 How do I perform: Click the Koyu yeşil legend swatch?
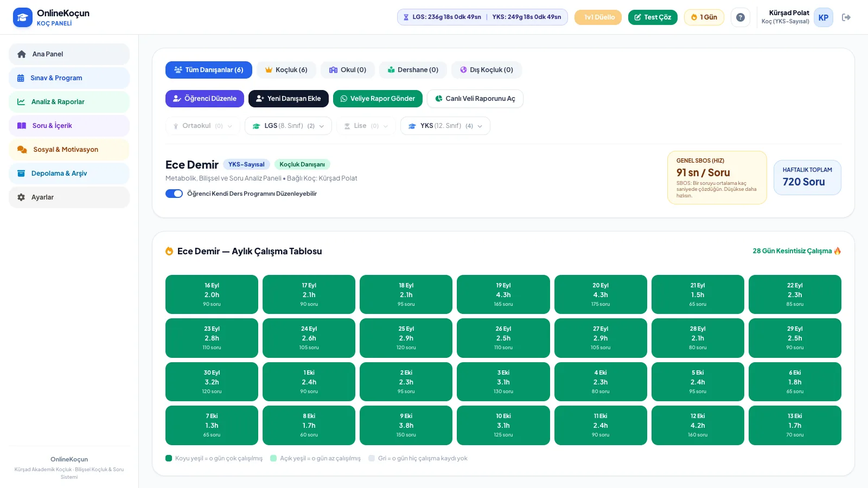coord(169,458)
